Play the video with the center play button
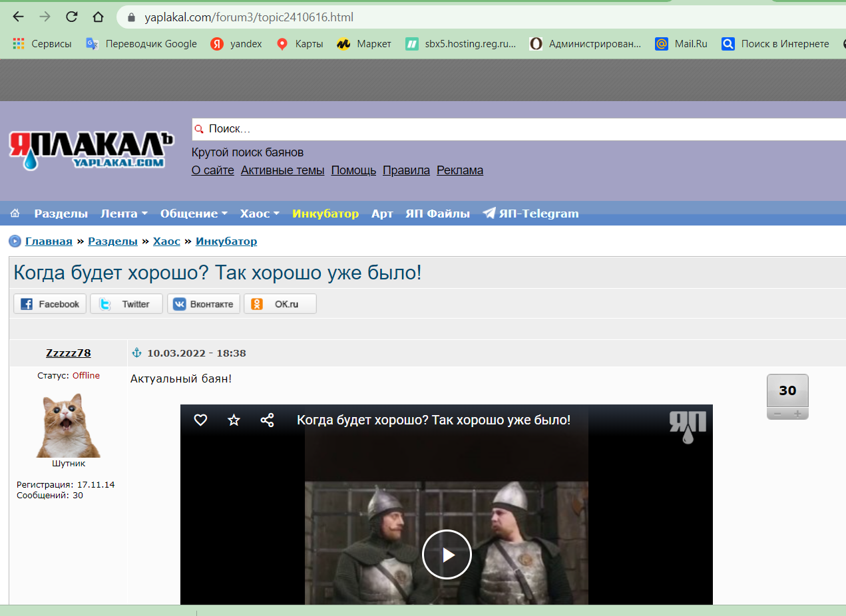 [447, 555]
